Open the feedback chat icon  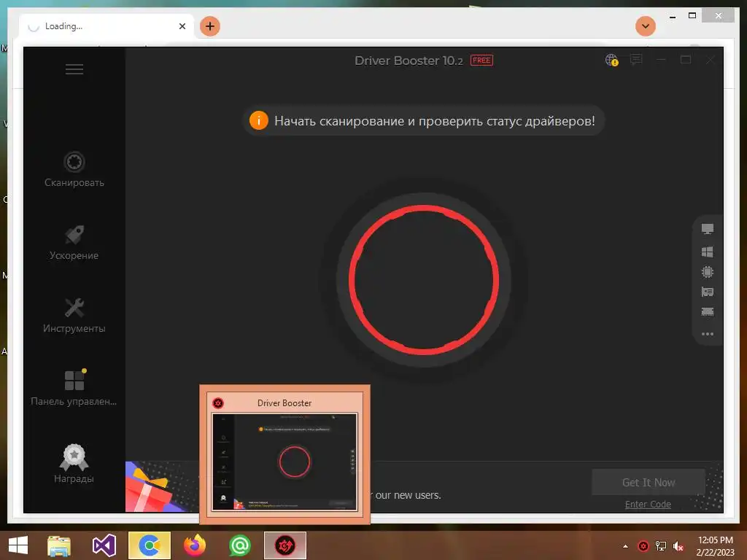click(x=636, y=60)
